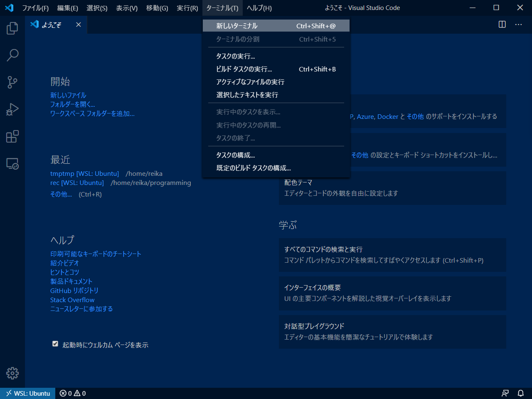This screenshot has width=532, height=399.
Task: Open the Extensions view icon
Action: pos(12,136)
